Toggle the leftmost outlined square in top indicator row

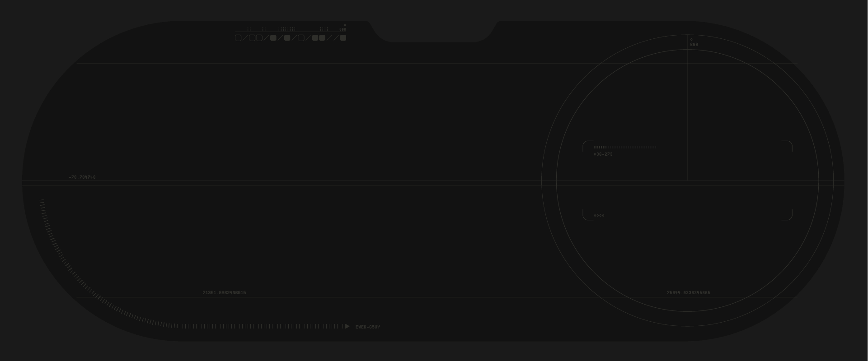pyautogui.click(x=238, y=38)
